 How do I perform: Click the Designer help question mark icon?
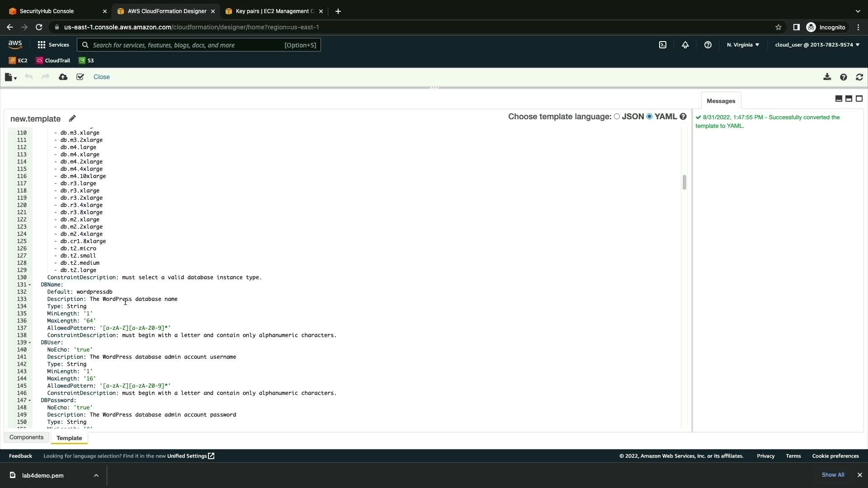843,77
